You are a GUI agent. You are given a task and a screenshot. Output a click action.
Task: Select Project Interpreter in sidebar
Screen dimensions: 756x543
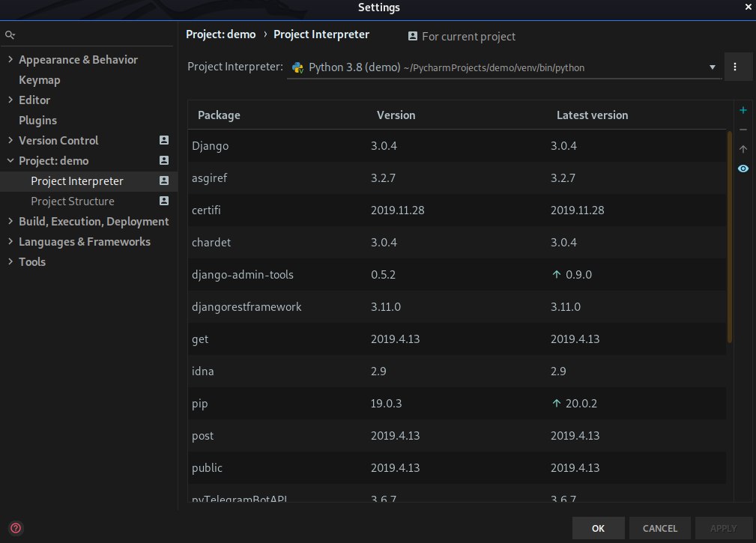click(x=77, y=181)
